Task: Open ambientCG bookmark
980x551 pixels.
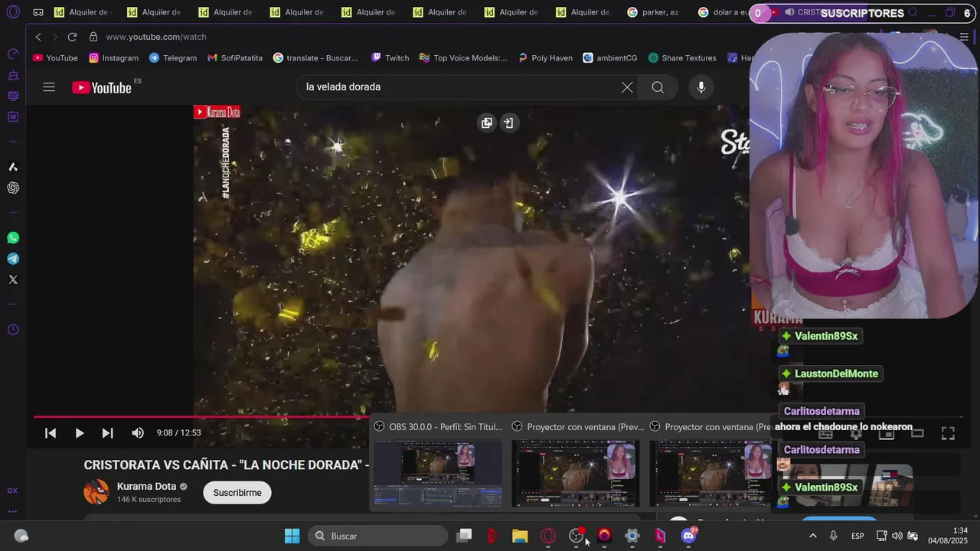Action: click(x=610, y=58)
